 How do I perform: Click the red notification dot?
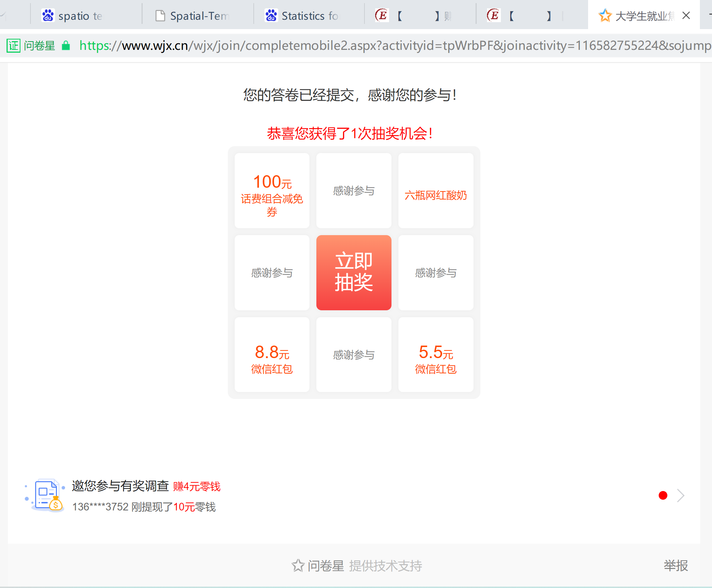tap(663, 496)
